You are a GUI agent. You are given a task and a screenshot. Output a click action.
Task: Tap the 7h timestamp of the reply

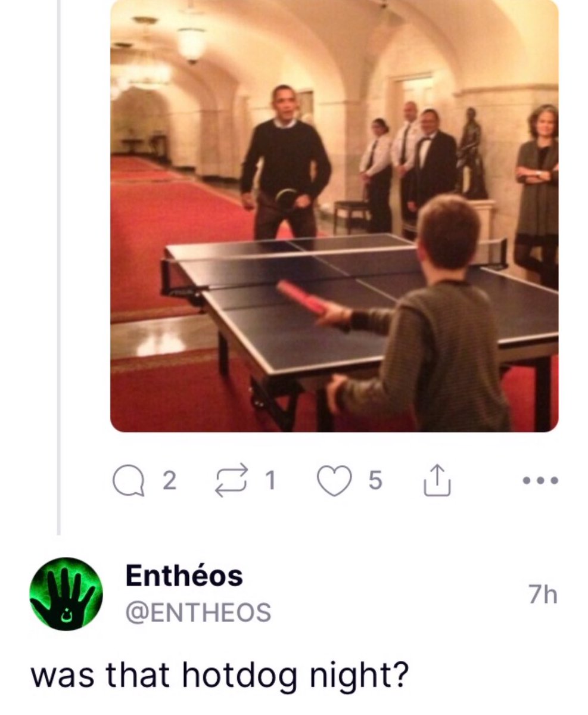pos(542,594)
